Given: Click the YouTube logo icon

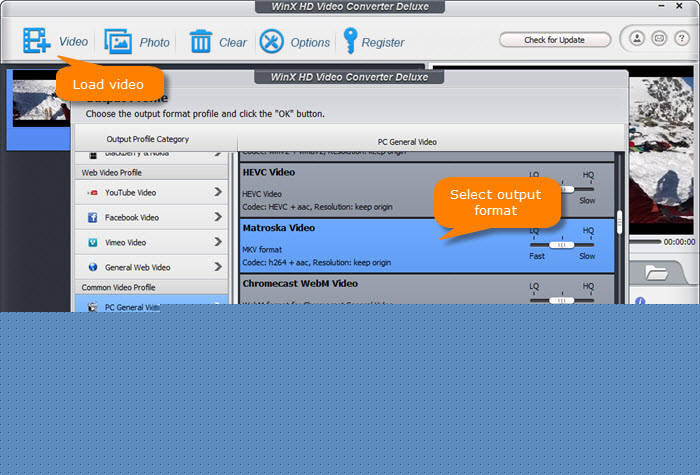Looking at the screenshot, I should 93,193.
